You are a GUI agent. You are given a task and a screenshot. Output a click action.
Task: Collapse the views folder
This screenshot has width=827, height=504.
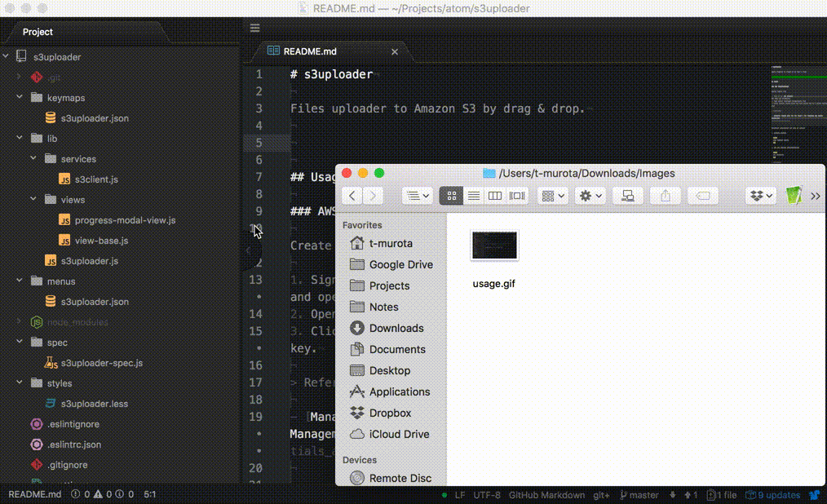pos(33,199)
